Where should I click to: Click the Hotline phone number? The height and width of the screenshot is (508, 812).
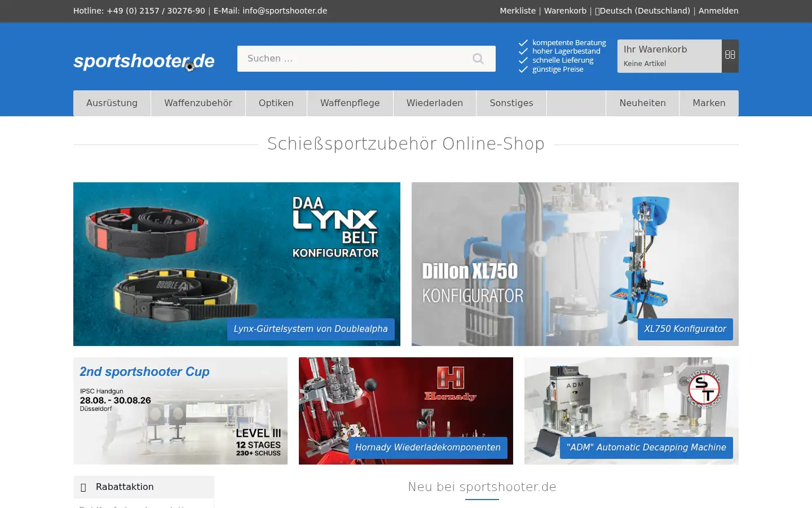click(x=156, y=11)
